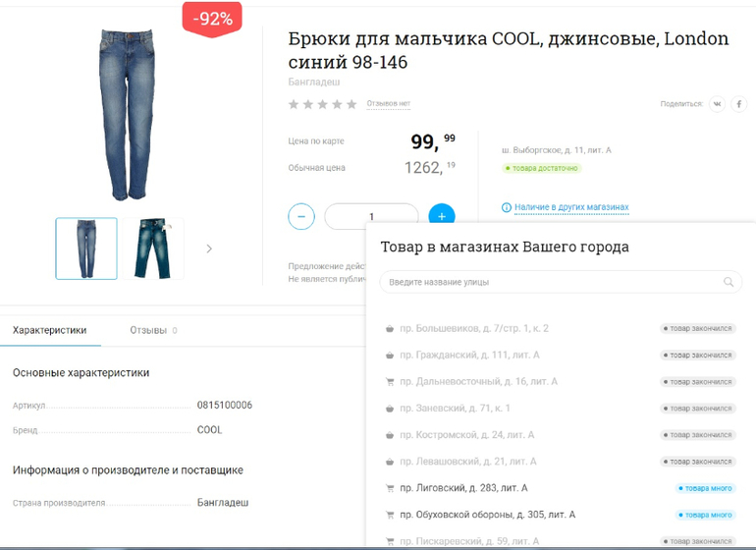Screen dimensions: 756x550
Task: Select the Характеристики tab
Action: pyautogui.click(x=50, y=330)
